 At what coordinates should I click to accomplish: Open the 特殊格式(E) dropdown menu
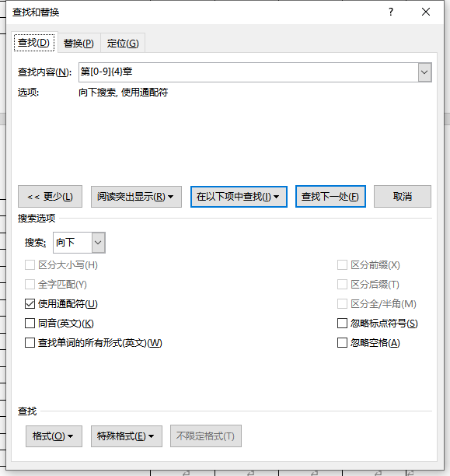coord(127,436)
